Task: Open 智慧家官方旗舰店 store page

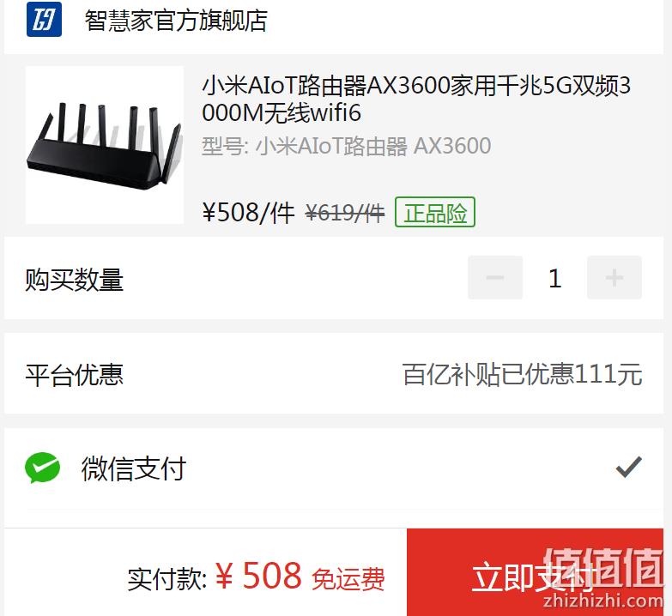Action: [x=176, y=20]
